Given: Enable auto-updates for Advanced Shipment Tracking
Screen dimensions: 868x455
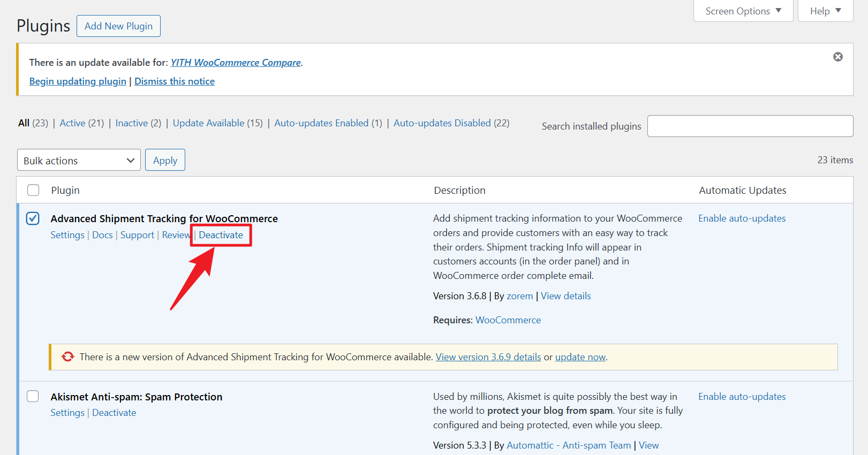Looking at the screenshot, I should click(x=742, y=218).
